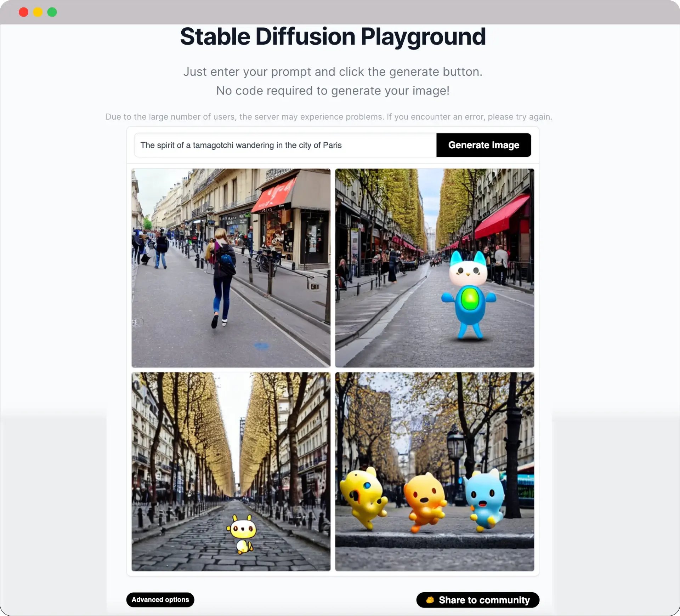Click the green maximize window button
This screenshot has height=616, width=680.
click(x=52, y=12)
